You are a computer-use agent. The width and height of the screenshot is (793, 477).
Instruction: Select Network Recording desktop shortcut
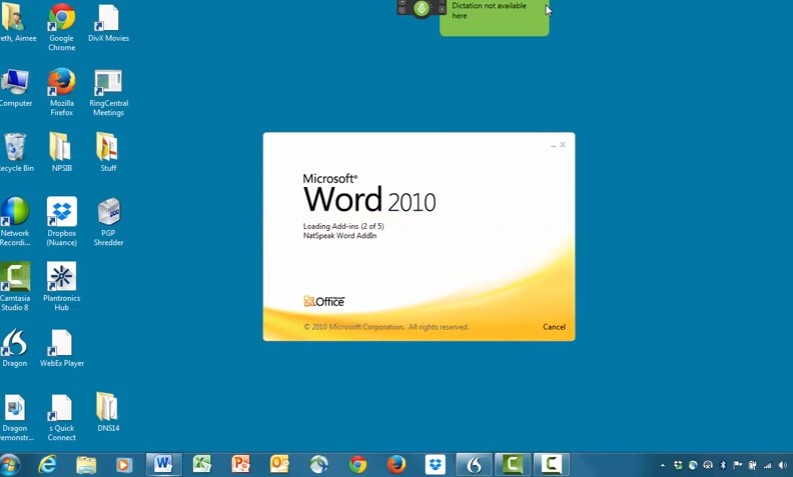pos(15,222)
